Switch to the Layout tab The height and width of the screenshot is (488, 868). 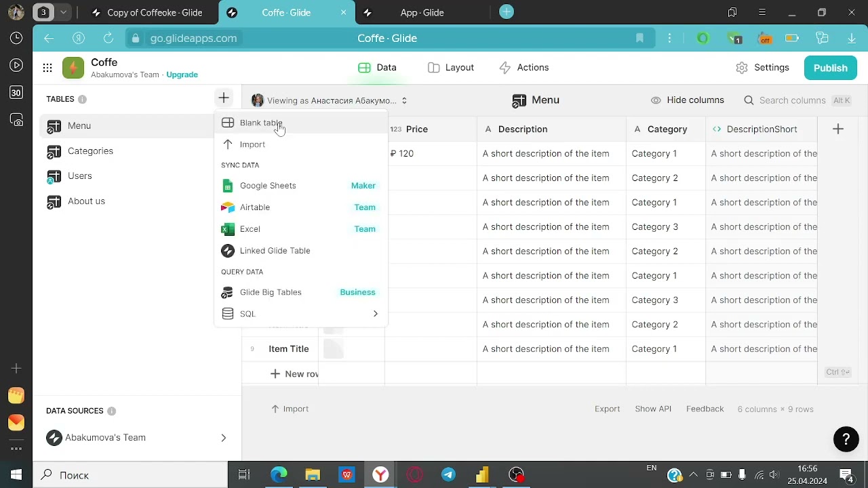pyautogui.click(x=451, y=68)
